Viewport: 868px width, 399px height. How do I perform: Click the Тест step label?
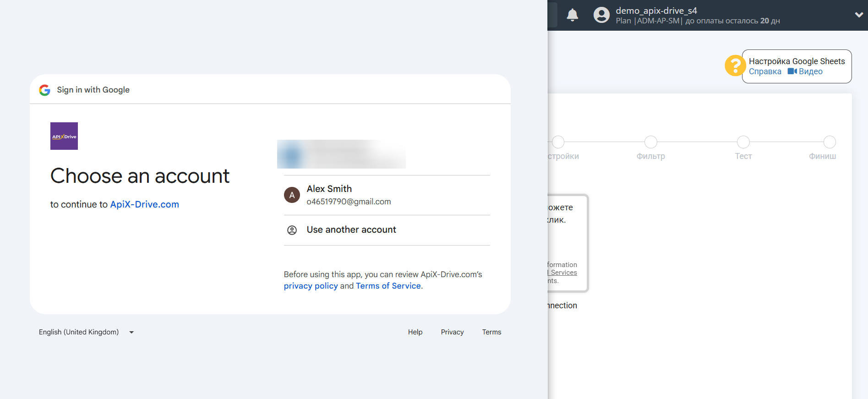pyautogui.click(x=743, y=156)
